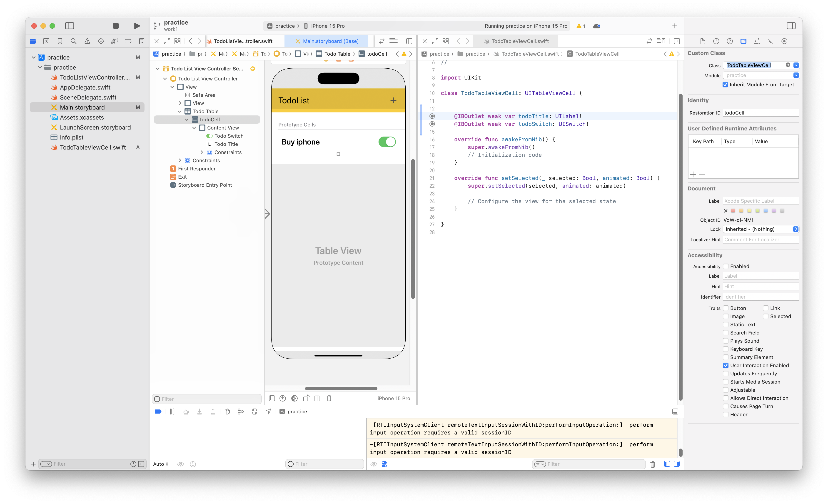Click the Stop button in toolbar
Viewport: 828px width, 504px height.
pyautogui.click(x=116, y=26)
